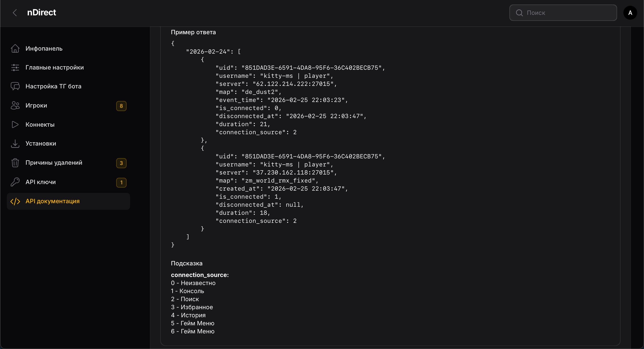
Task: Click the Настройка ТГ бота chat icon
Action: [x=15, y=86]
